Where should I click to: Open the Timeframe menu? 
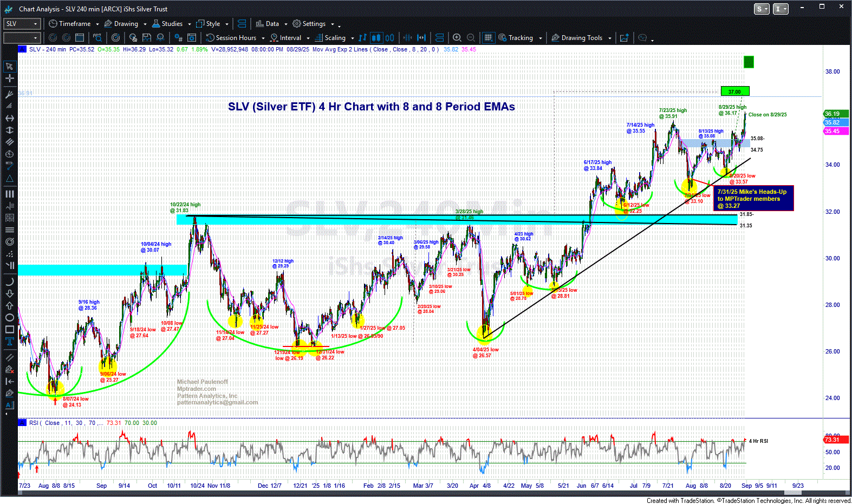coord(70,24)
